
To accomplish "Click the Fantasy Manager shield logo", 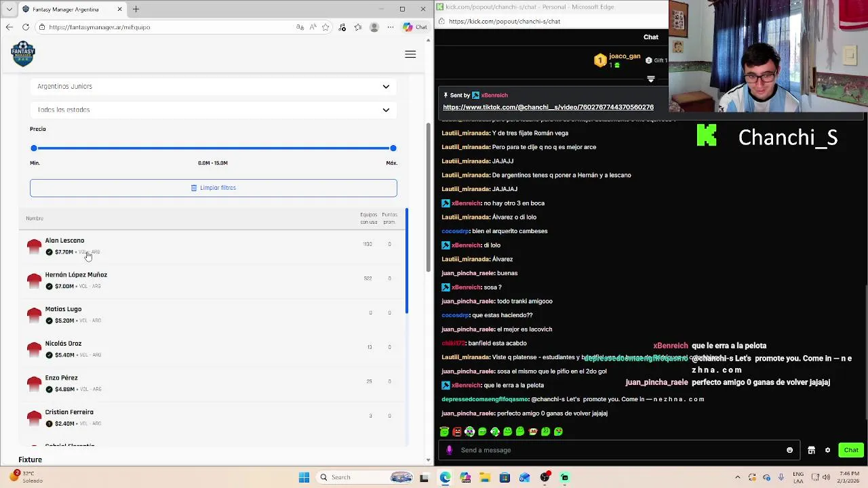I will pyautogui.click(x=23, y=54).
